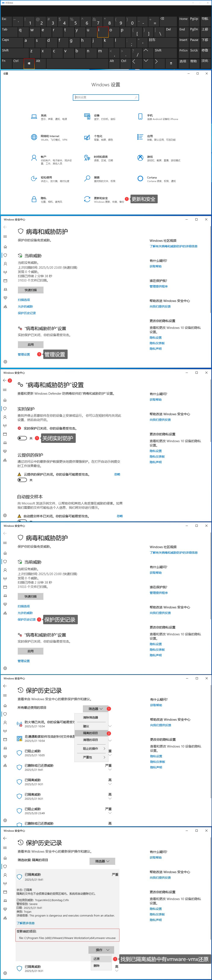This screenshot has width=212, height=980.
Task: Toggle the 云提供的保护 switch
Action: pyautogui.click(x=22, y=480)
